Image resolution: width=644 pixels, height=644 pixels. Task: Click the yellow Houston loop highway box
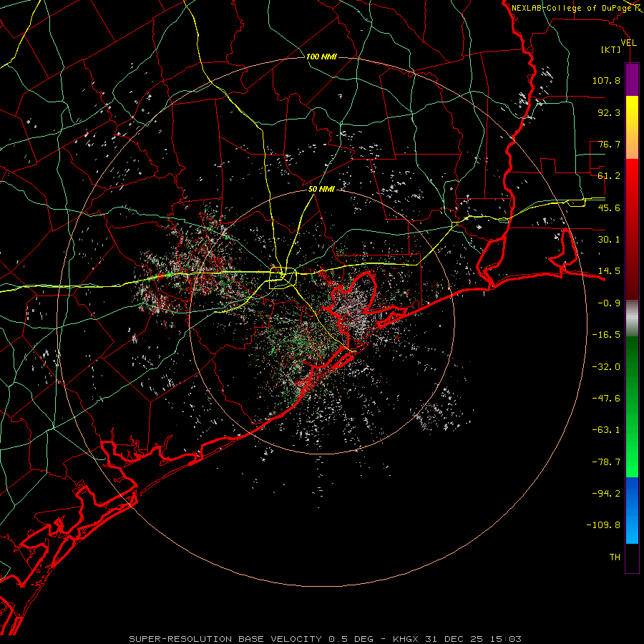tap(283, 278)
